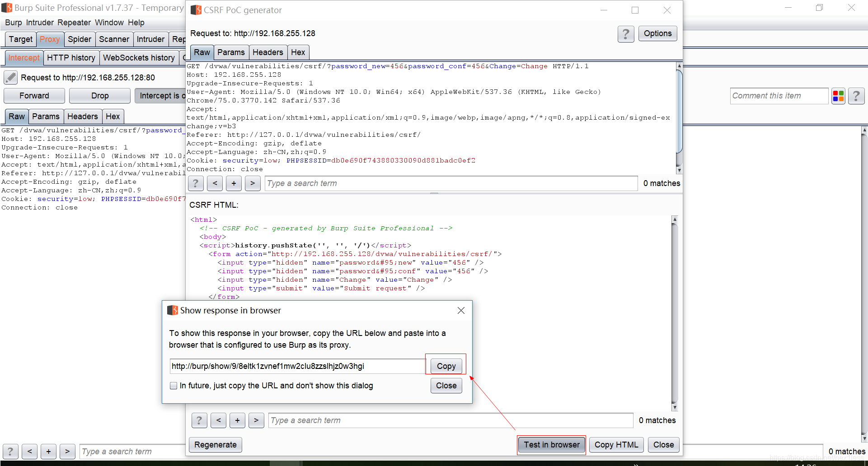The image size is (868, 466).
Task: Close the CSRF PoC generator window with X
Action: tap(667, 10)
